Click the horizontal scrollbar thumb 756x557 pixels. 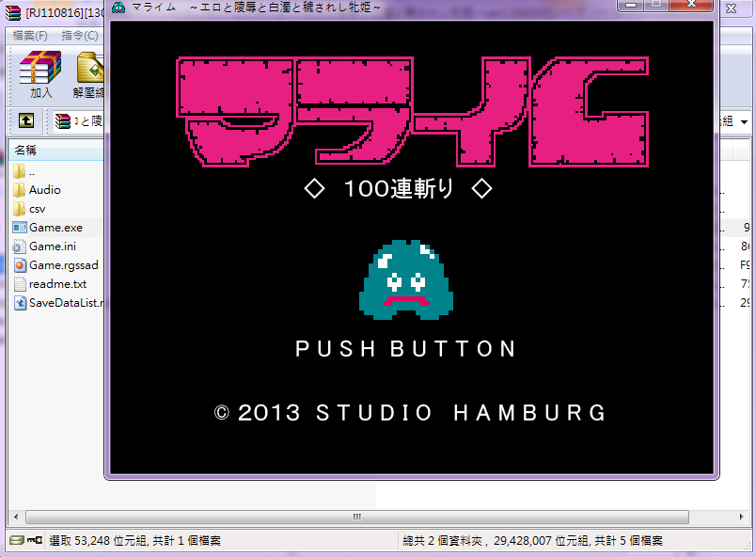[356, 517]
